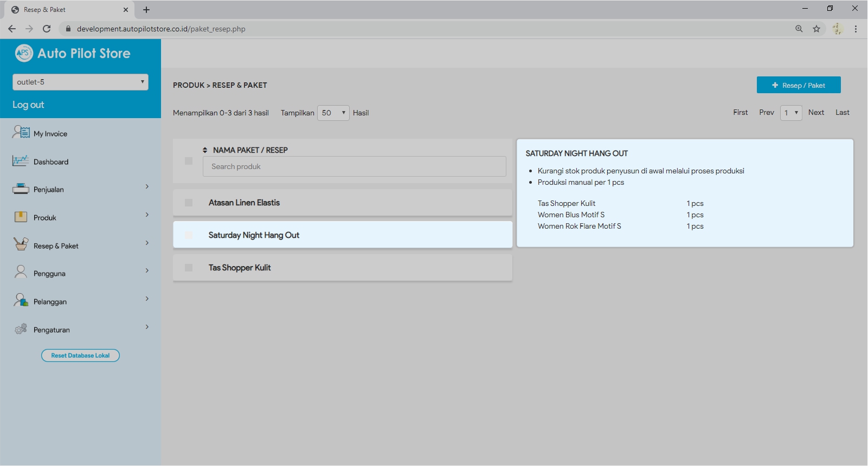
Task: Click the Pelanggan customer icon
Action: point(21,300)
